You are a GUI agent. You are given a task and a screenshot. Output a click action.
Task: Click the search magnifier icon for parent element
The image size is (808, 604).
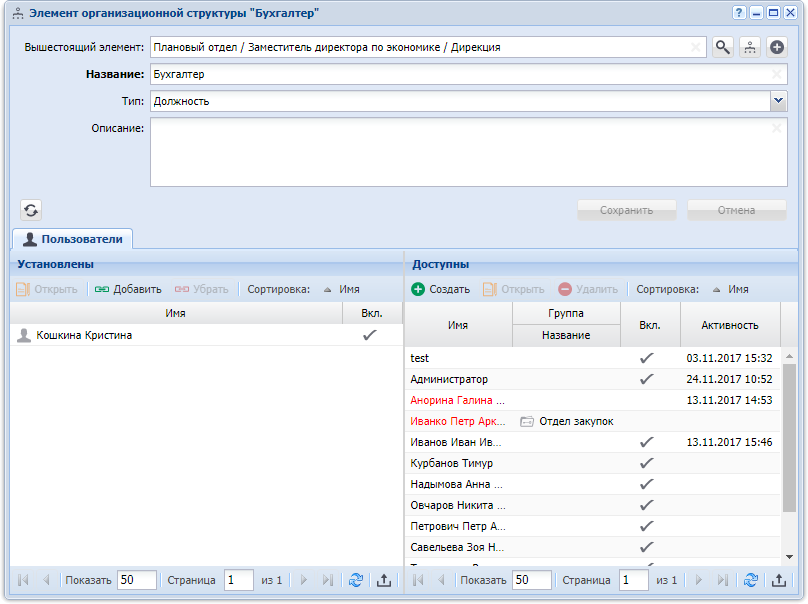point(723,47)
